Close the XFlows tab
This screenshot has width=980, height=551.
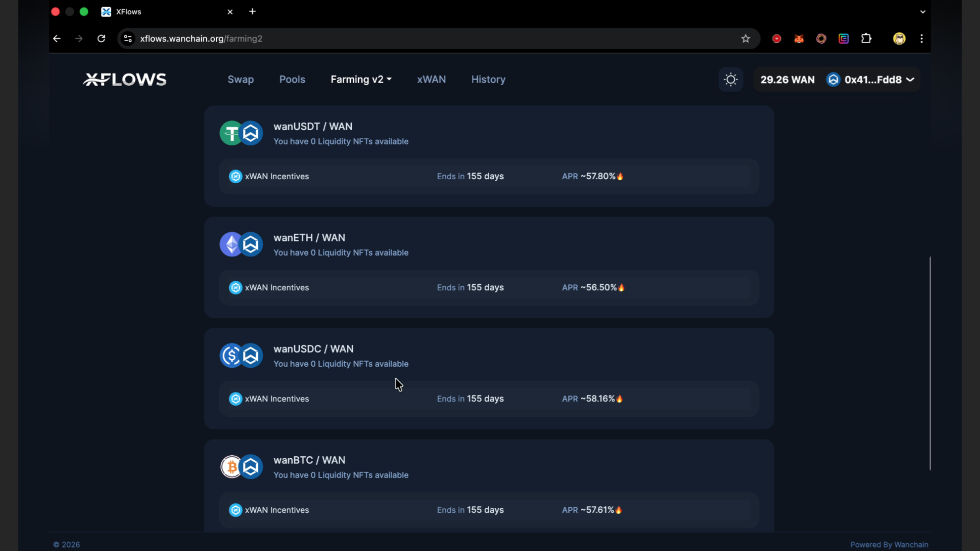pyautogui.click(x=230, y=12)
